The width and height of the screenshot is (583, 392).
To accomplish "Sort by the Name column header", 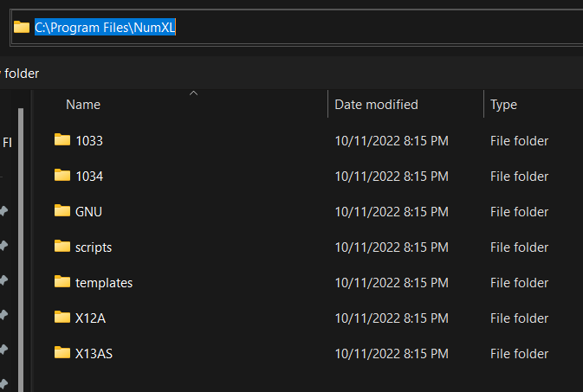I will pos(83,105).
